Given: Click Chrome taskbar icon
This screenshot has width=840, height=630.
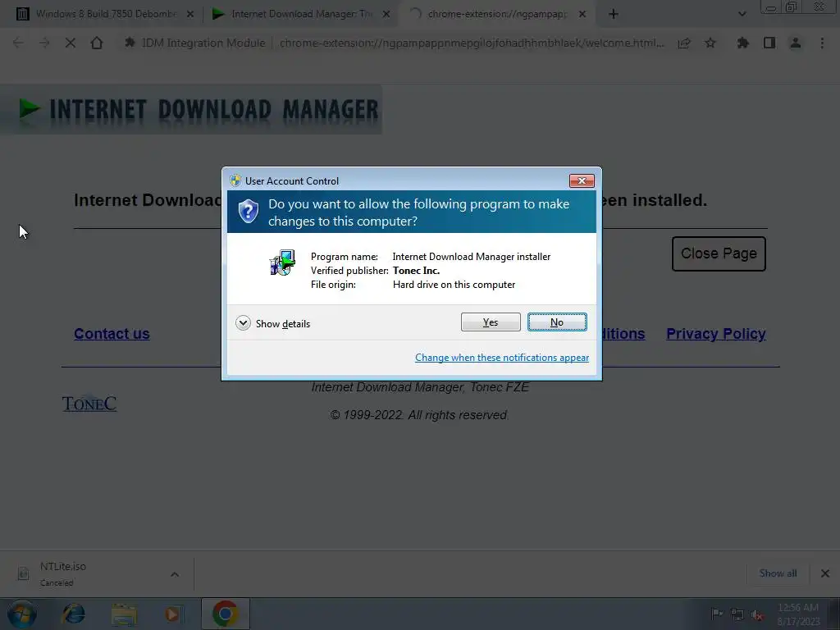Looking at the screenshot, I should click(x=225, y=614).
